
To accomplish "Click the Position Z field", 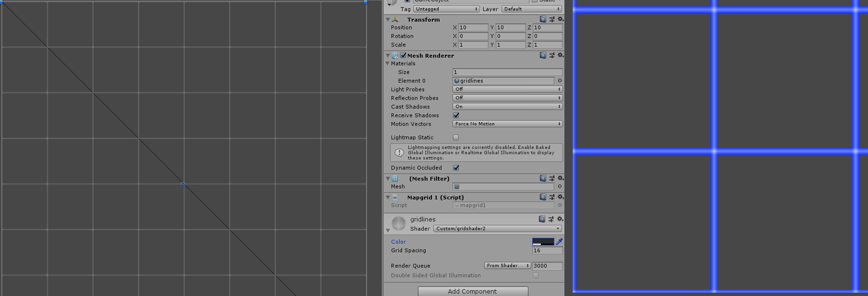I will (548, 27).
